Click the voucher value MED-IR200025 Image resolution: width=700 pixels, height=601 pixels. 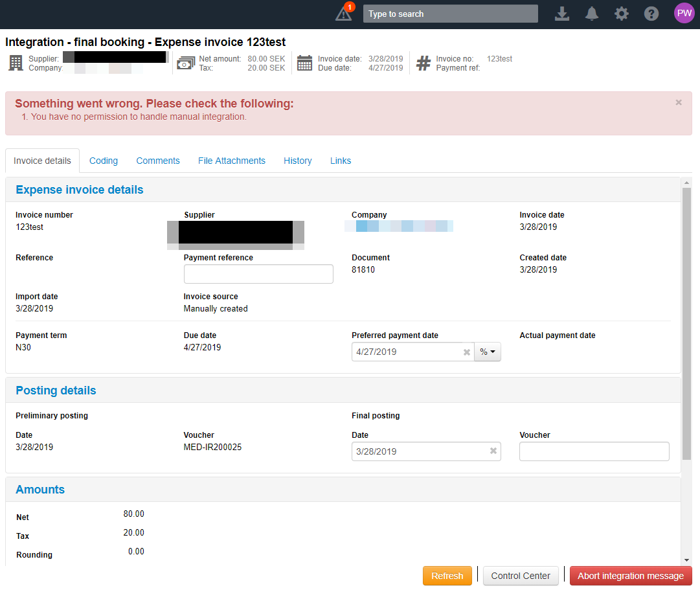coord(212,447)
